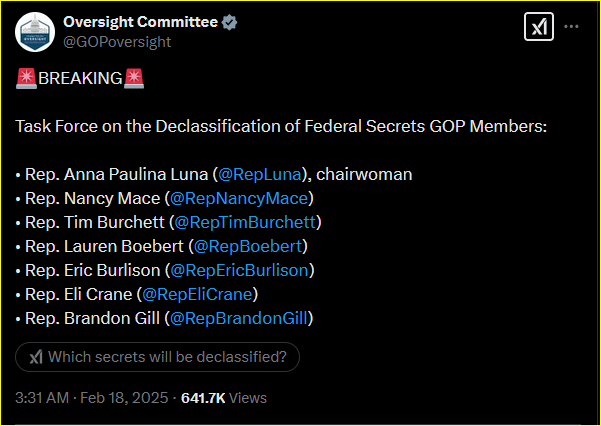Open the @RepTimBurchett mention
This screenshot has height=426, width=601.
tap(245, 222)
